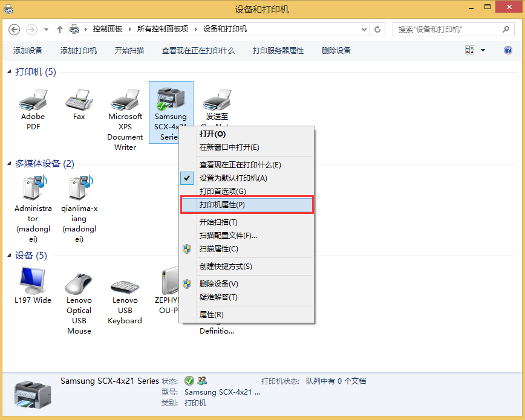Click 开始扫描 toolbar button

click(x=129, y=51)
